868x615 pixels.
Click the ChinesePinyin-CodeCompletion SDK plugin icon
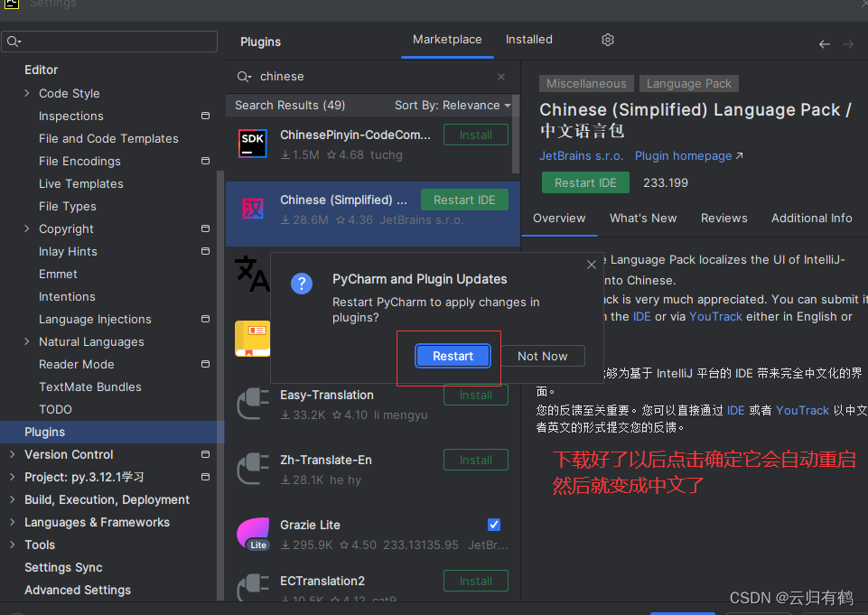click(252, 144)
